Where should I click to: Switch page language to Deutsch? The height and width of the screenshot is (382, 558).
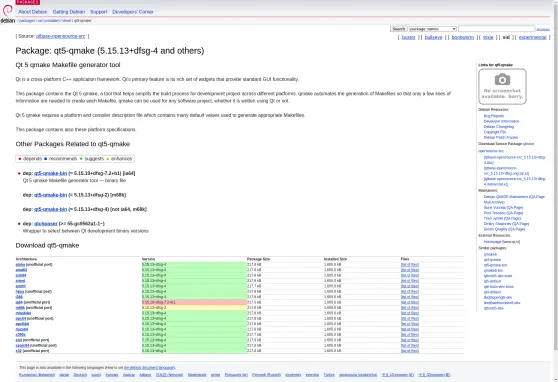(x=80, y=375)
